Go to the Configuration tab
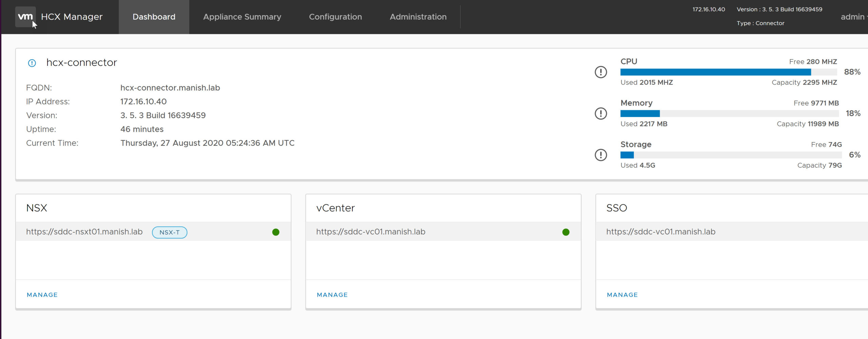Viewport: 868px width, 339px height. coord(335,17)
